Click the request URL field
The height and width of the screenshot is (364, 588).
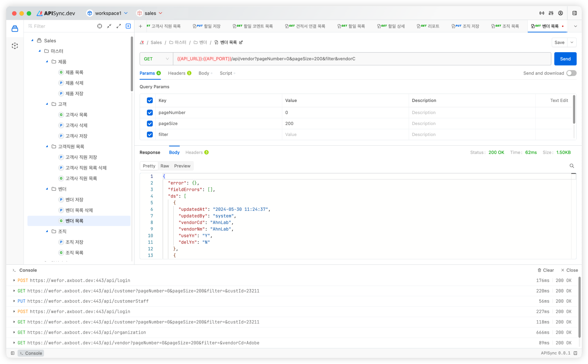pos(362,59)
